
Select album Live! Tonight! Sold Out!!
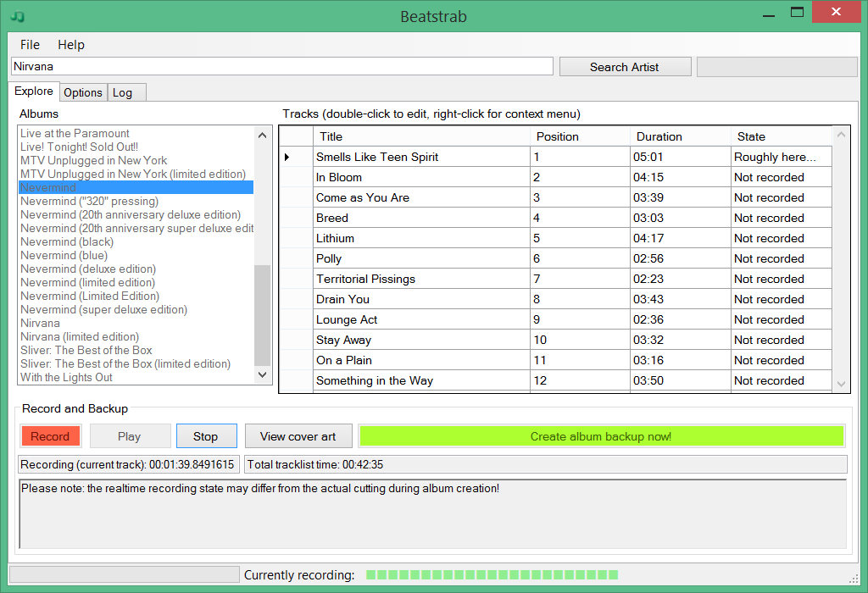(136, 147)
